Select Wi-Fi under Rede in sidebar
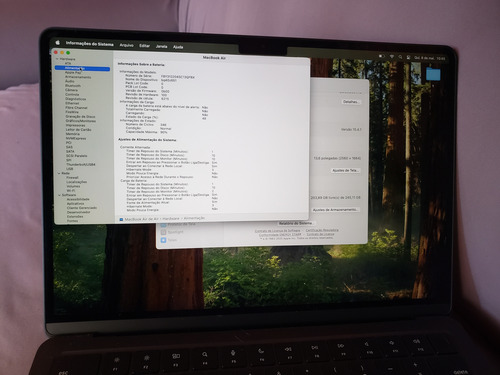 (x=71, y=191)
